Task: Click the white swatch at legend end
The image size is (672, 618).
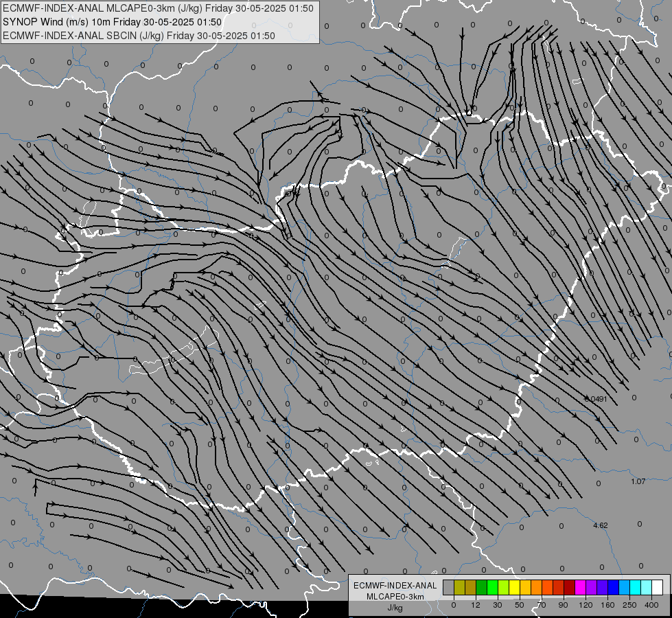Action: click(658, 587)
